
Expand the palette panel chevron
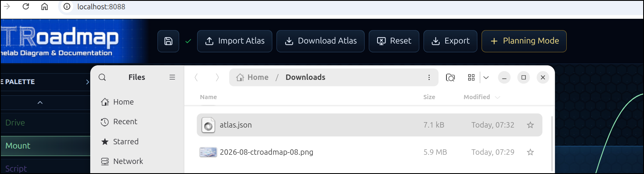click(x=88, y=82)
